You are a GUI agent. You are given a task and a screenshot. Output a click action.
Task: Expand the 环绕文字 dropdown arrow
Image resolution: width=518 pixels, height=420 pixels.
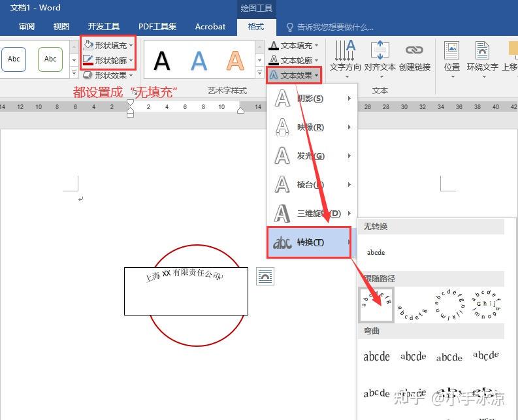pos(484,76)
